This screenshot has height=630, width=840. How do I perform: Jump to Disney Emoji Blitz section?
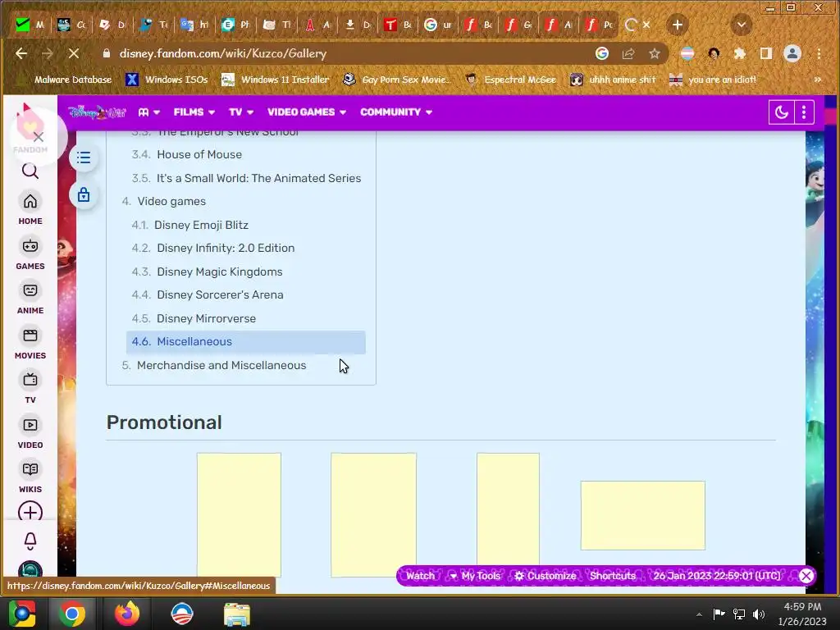tap(202, 225)
